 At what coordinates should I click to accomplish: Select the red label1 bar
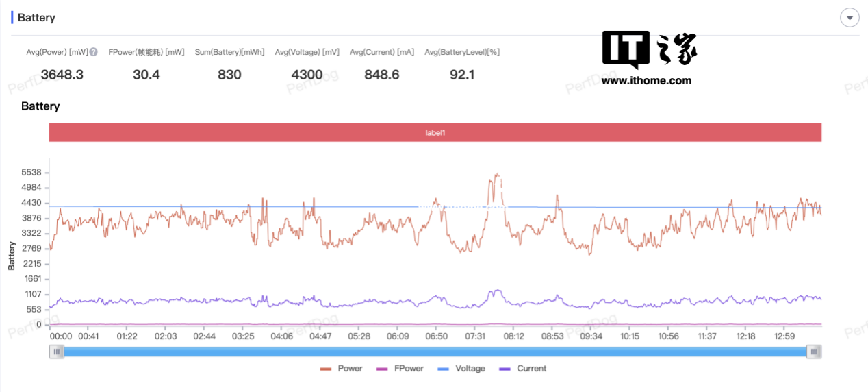435,132
